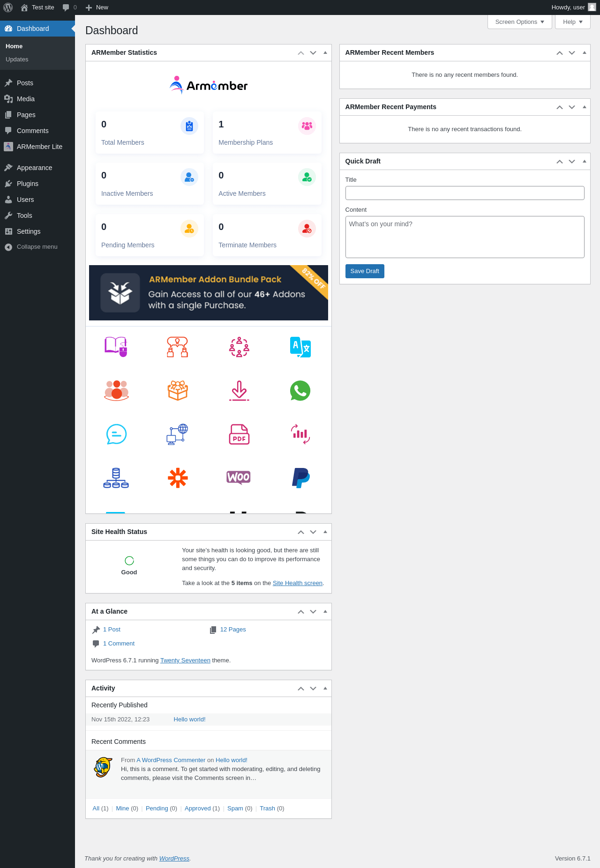Viewport: 600px width, 868px height.
Task: Click the Total Members clipboard icon
Action: [x=189, y=126]
